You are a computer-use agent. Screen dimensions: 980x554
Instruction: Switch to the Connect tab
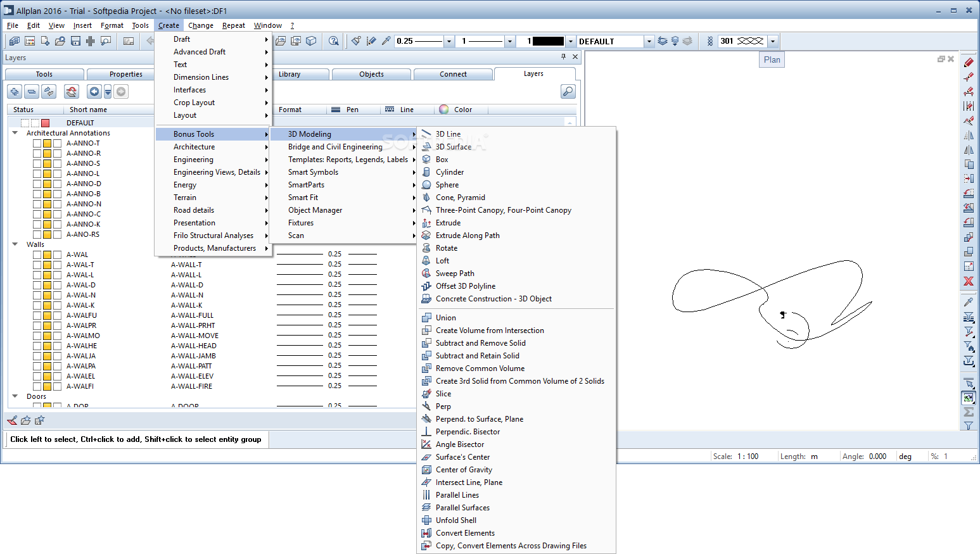click(x=453, y=74)
